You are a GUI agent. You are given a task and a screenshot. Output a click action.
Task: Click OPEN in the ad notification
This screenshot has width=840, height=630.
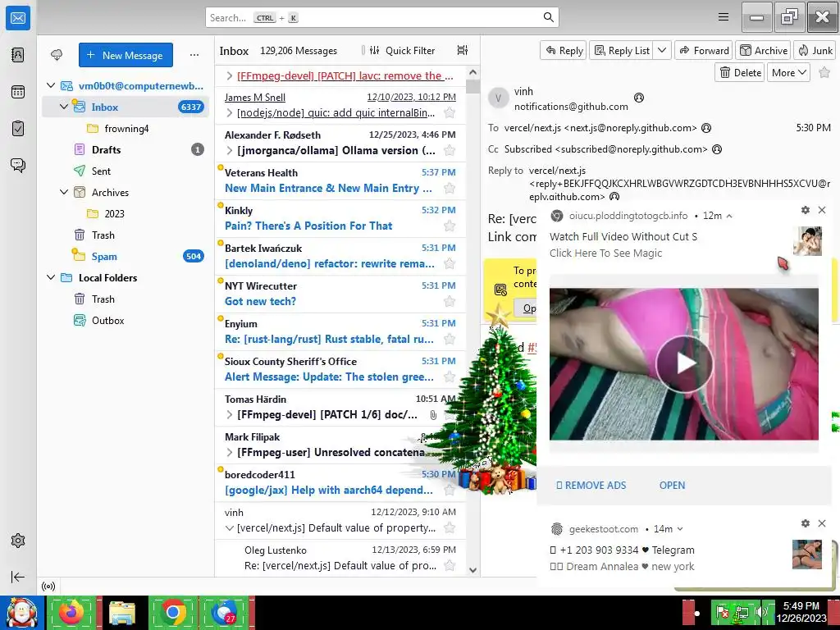pos(672,485)
